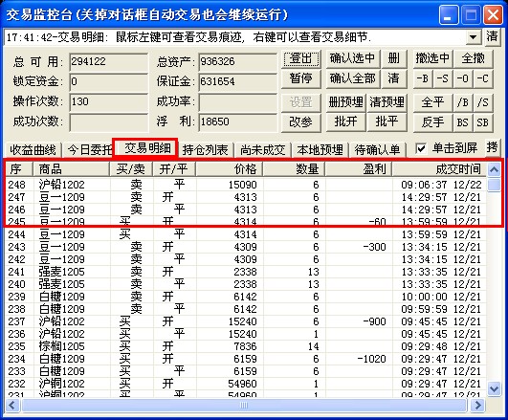Image resolution: width=508 pixels, height=420 pixels.
Task: Sort by the 价格 column header
Action: point(230,168)
